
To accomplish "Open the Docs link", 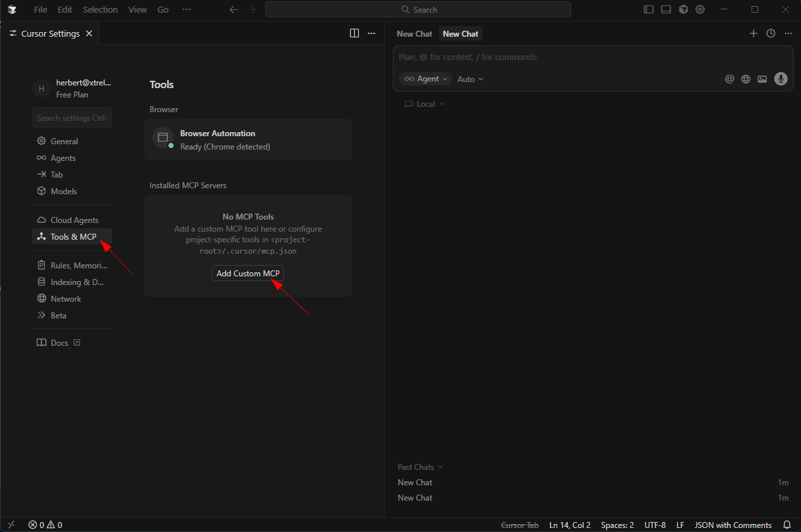I will point(58,342).
